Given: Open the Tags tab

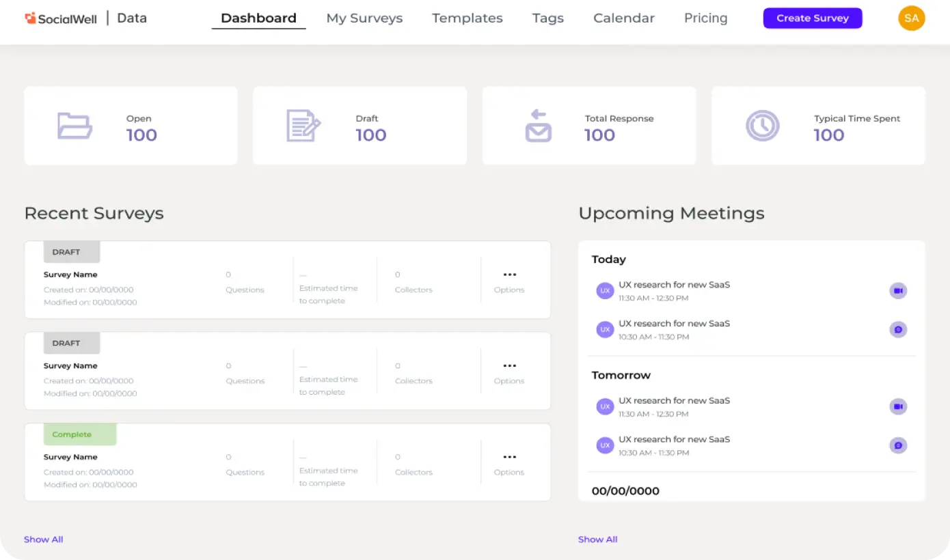Looking at the screenshot, I should click(548, 18).
